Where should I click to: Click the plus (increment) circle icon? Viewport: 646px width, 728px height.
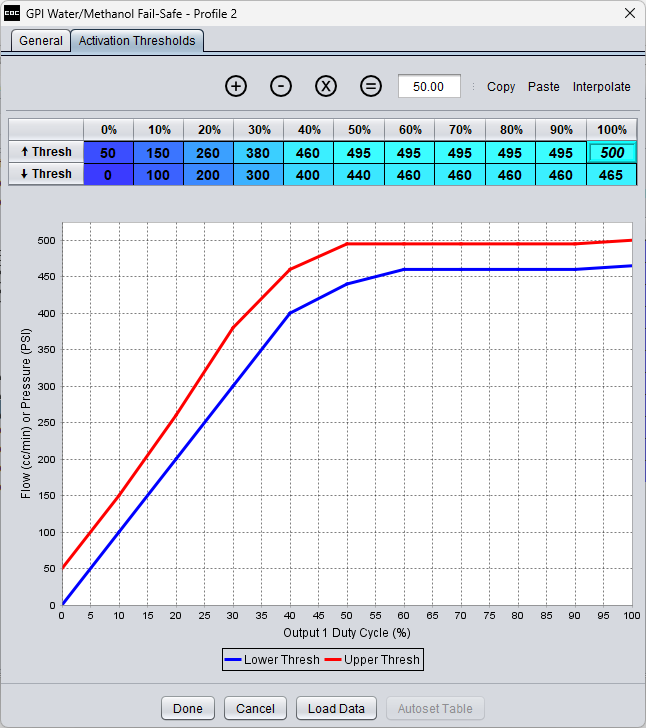click(236, 86)
